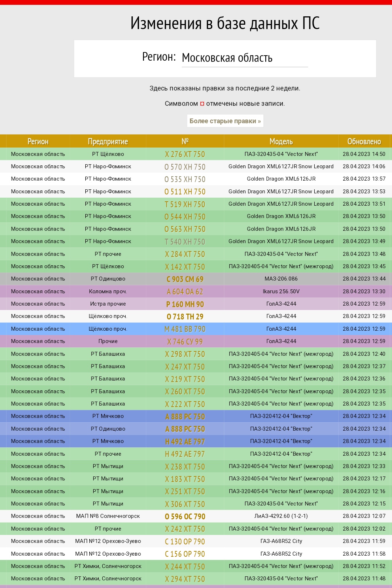The image size is (392, 588).
Task: Open plate number Х 247 ХТ 750
Action: (185, 367)
